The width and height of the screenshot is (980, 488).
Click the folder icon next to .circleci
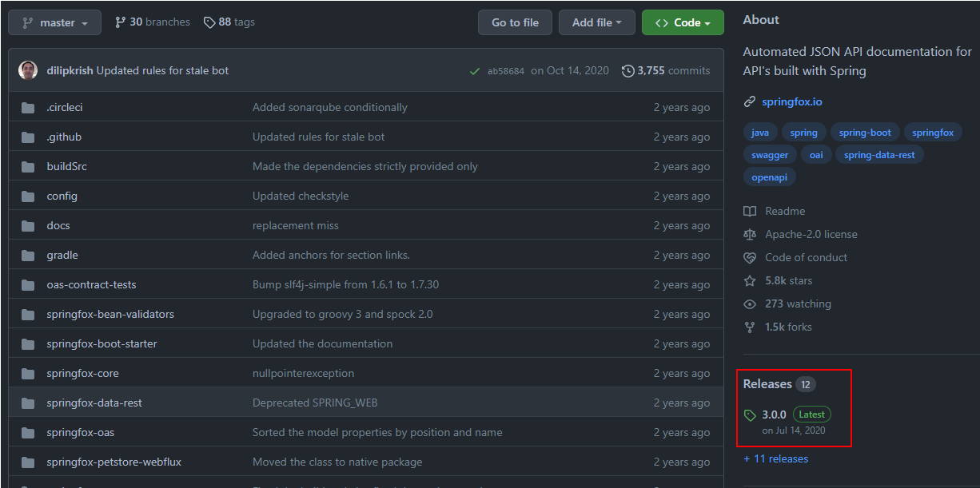click(x=29, y=107)
